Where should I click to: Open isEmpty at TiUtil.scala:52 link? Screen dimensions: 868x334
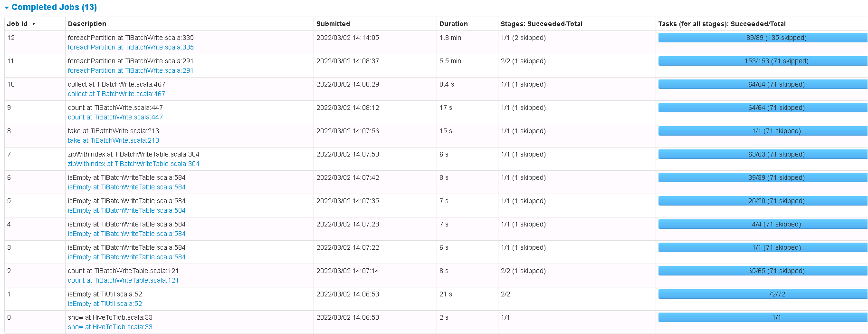pyautogui.click(x=105, y=304)
